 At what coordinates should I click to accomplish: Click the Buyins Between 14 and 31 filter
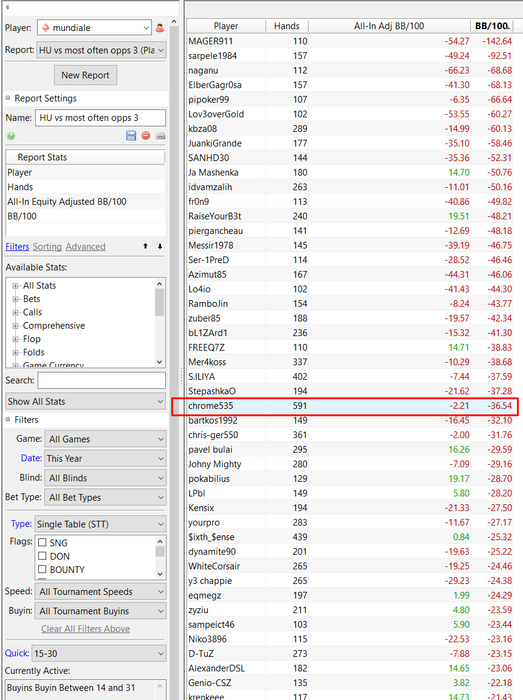pyautogui.click(x=71, y=688)
